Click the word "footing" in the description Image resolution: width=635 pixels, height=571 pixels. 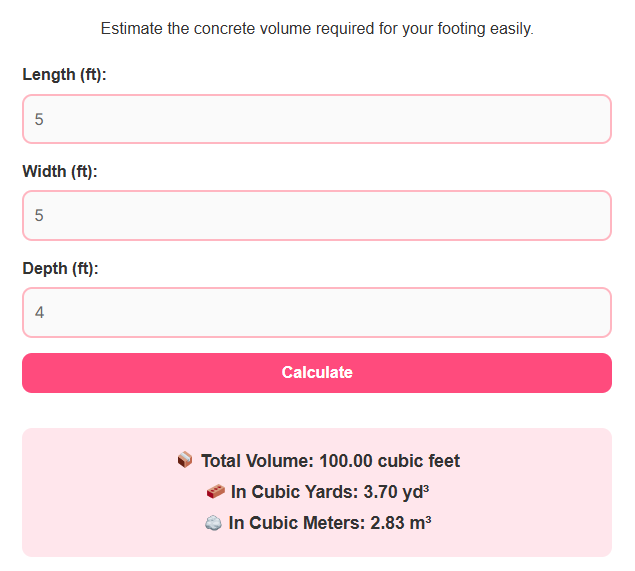pos(460,29)
